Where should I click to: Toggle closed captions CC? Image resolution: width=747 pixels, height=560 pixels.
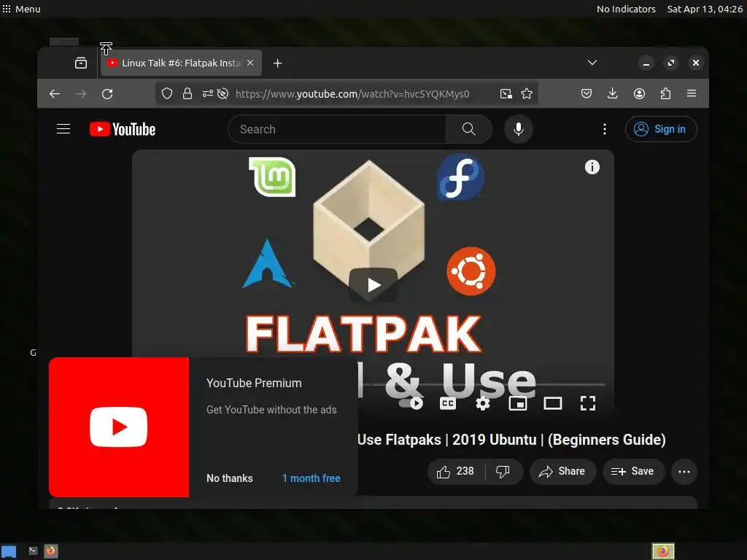[x=447, y=403]
